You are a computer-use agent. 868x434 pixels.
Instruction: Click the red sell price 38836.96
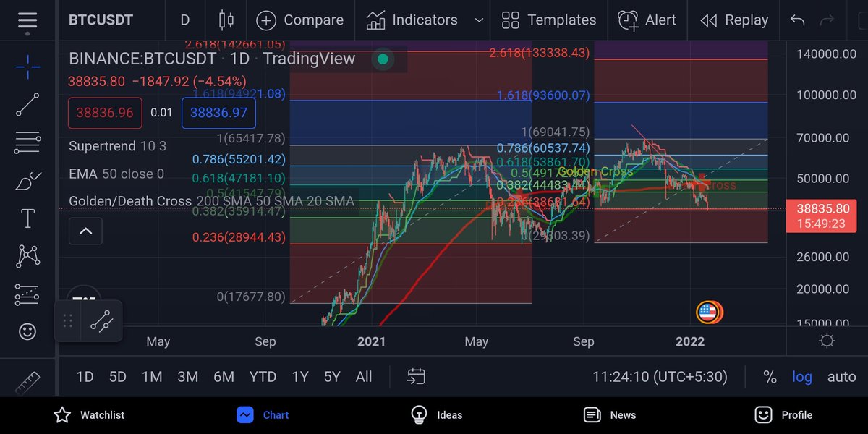pyautogui.click(x=105, y=113)
